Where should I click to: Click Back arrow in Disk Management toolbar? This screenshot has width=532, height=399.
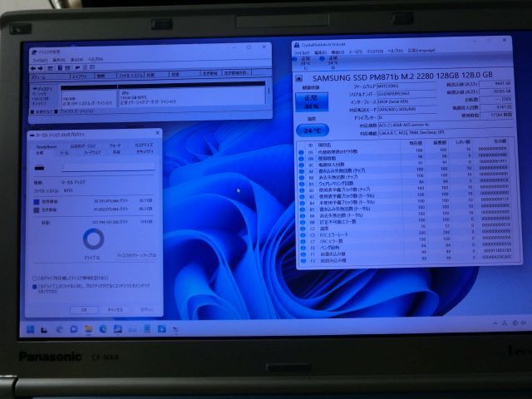(33, 68)
